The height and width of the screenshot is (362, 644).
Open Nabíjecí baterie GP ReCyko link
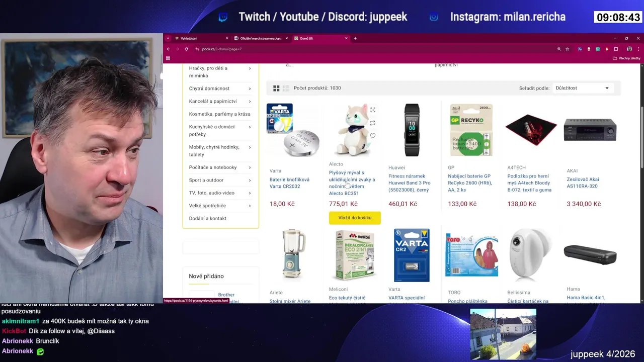coord(469,183)
